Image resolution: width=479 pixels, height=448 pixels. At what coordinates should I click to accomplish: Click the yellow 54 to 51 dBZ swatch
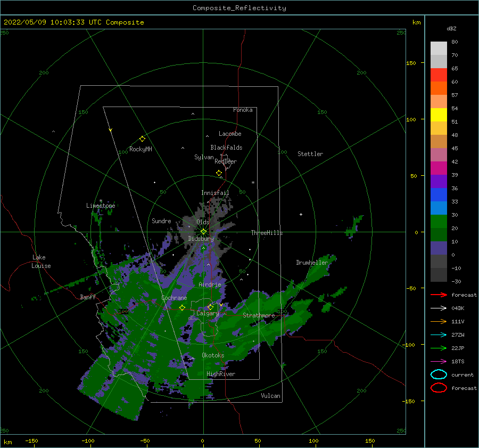(439, 115)
